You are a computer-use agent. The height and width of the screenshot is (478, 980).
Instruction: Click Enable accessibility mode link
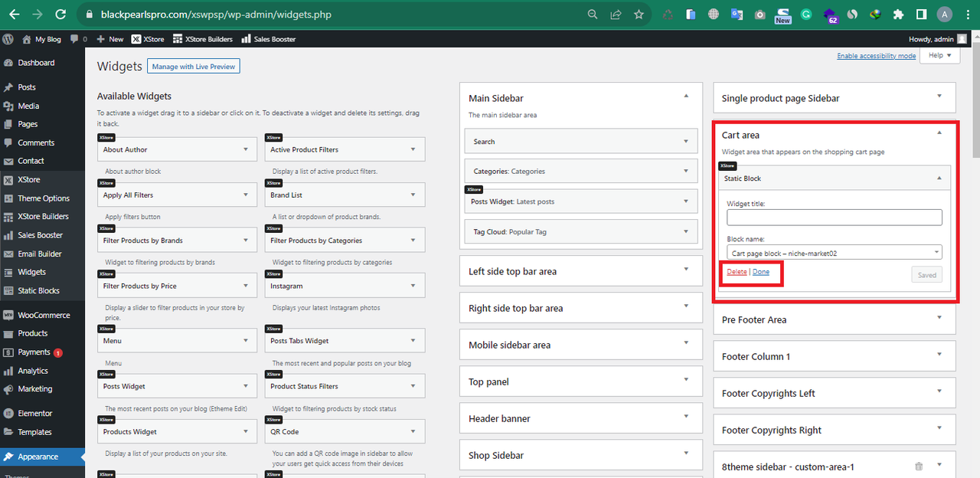tap(876, 56)
